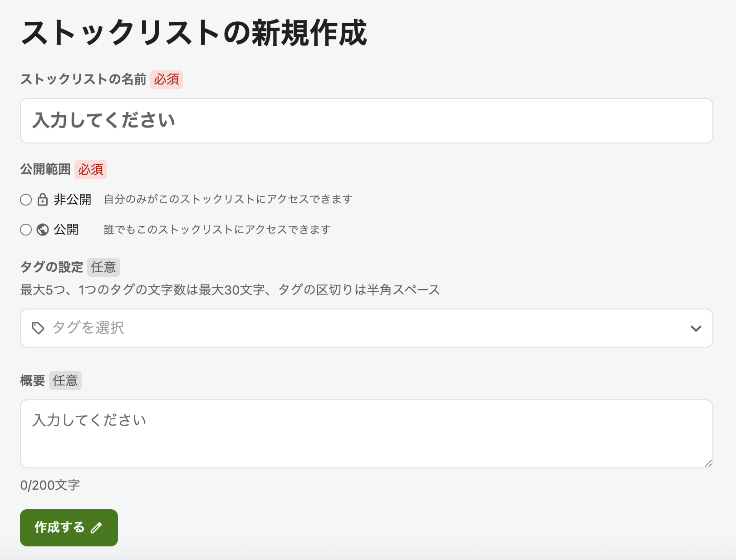Click the 任意 badge next to 概要
736x560 pixels.
65,381
